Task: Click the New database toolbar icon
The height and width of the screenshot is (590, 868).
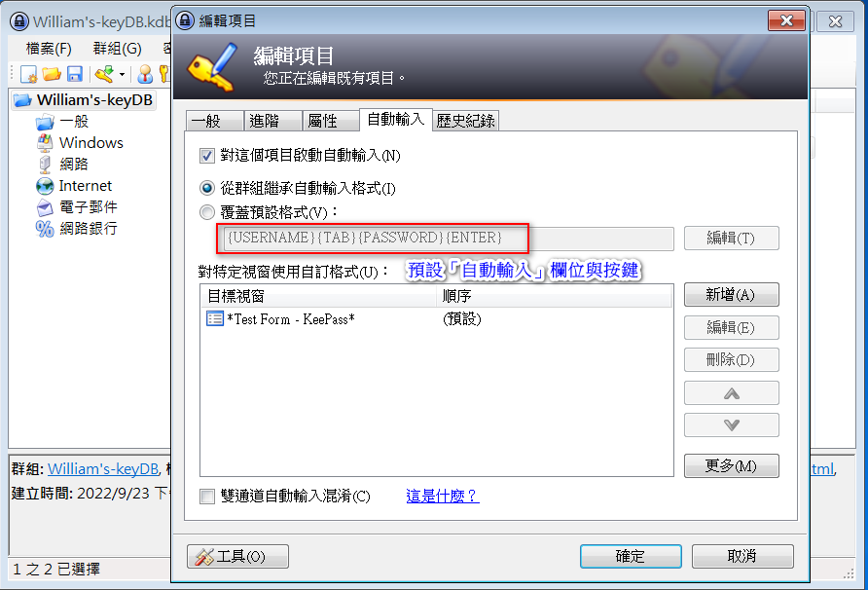Action: tap(28, 74)
